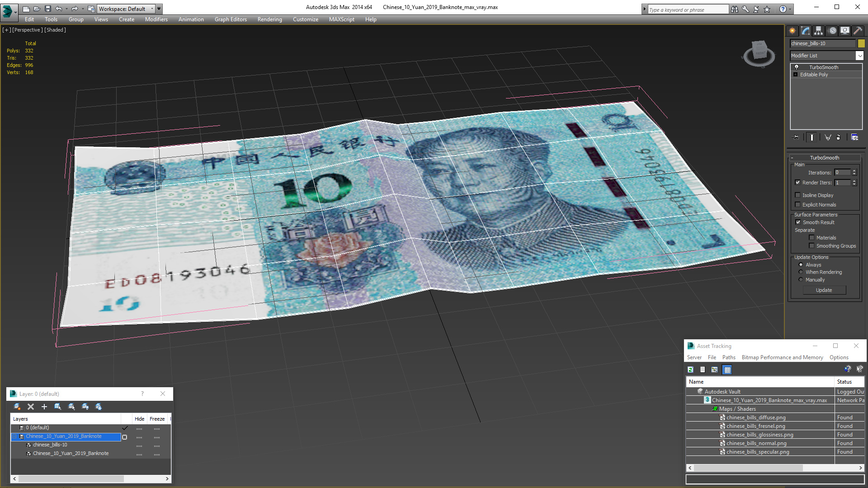Open Configure Modifier Sets icon
This screenshot has width=868, height=488.
pos(855,137)
